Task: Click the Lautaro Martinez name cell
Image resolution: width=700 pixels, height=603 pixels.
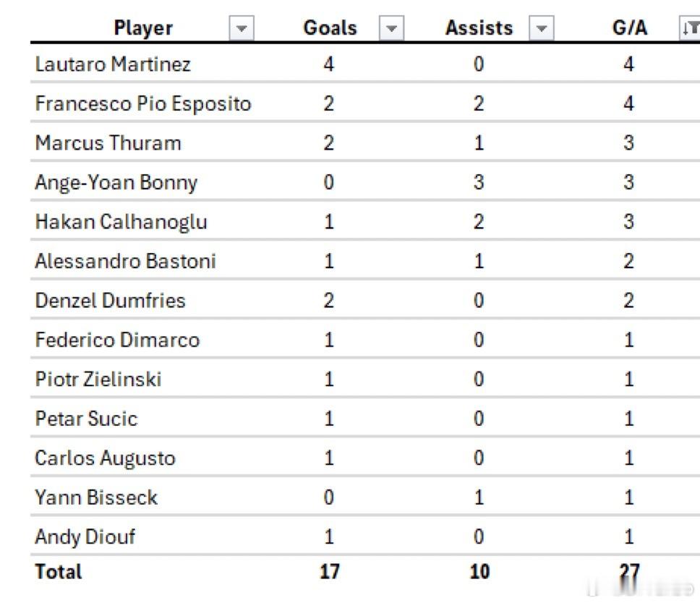Action: tap(113, 64)
